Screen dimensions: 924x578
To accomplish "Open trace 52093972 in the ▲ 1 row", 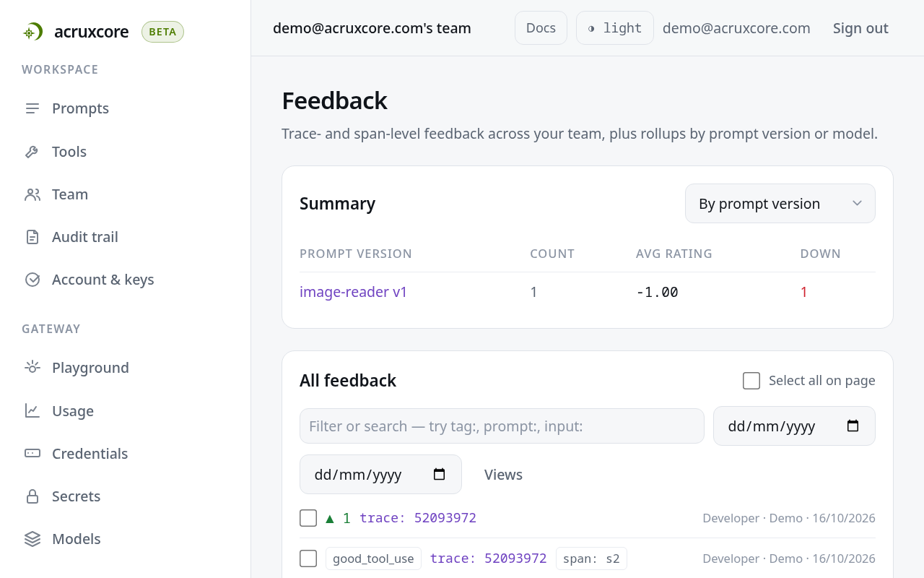I will click(x=418, y=518).
